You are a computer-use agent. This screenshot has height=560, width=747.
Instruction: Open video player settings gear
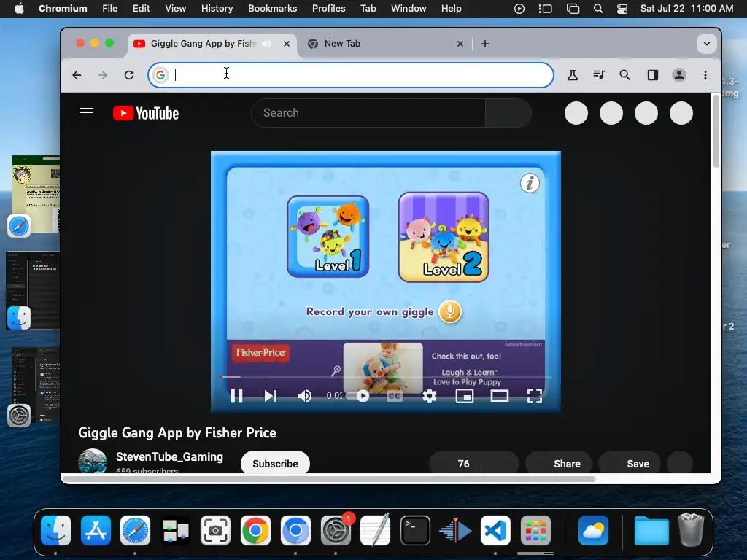pyautogui.click(x=429, y=396)
